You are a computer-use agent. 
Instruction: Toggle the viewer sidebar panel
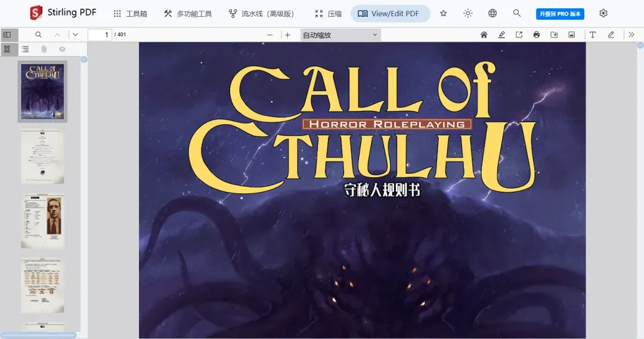[x=7, y=35]
